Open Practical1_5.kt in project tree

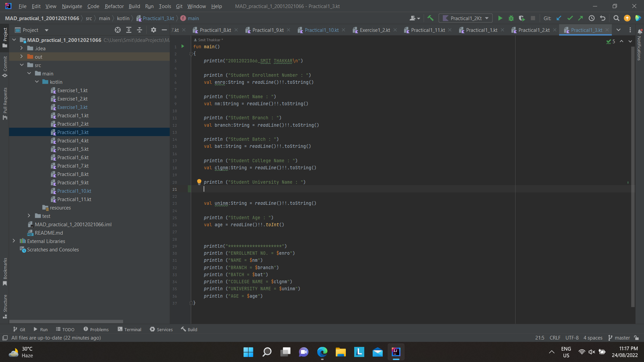pos(73,149)
